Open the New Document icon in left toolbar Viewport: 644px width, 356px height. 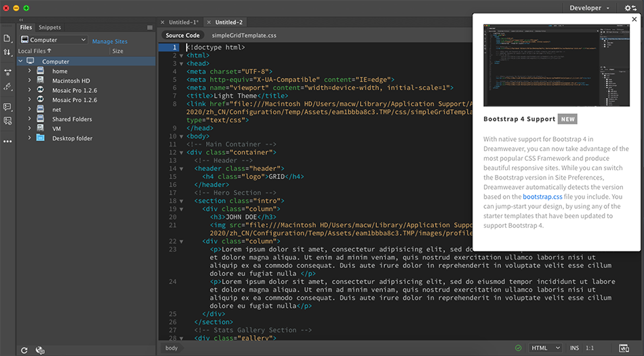tap(7, 38)
